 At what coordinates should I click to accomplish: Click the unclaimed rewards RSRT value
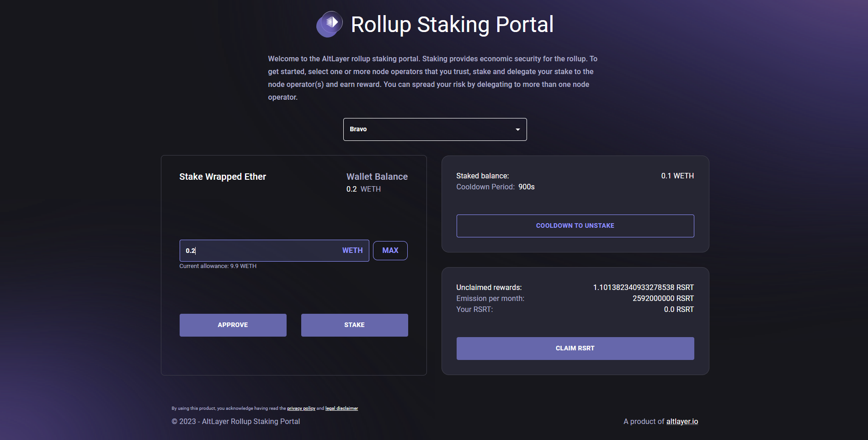643,288
